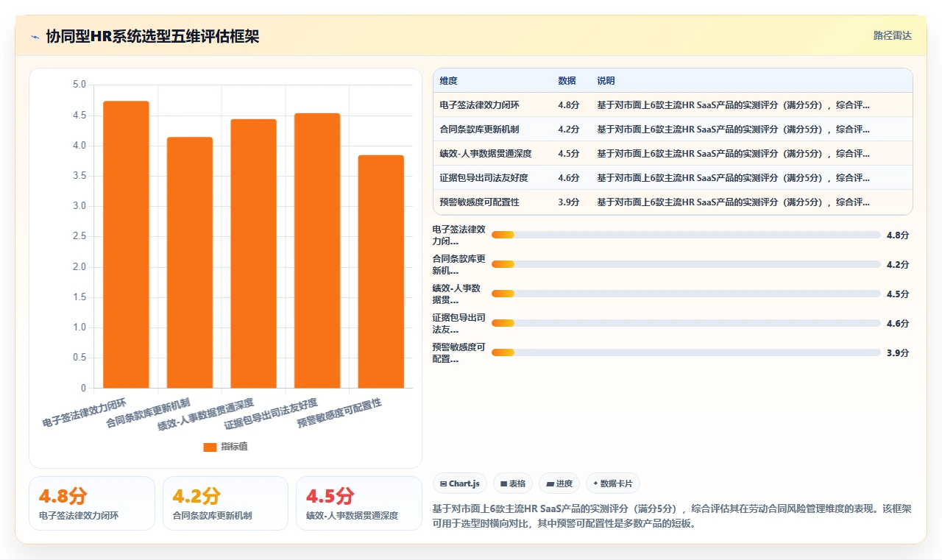
Task: Click the 4.8分 table cell
Action: 569,105
